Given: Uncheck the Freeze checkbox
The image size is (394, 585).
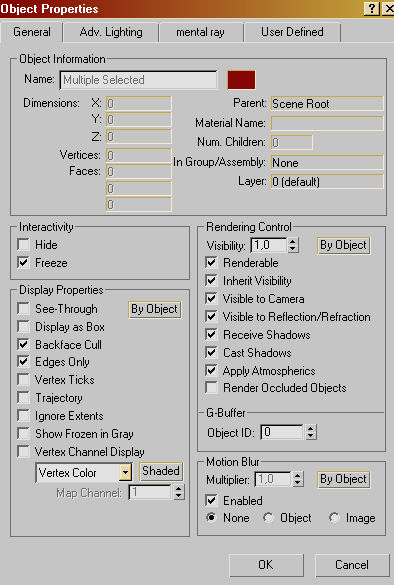Looking at the screenshot, I should (x=24, y=263).
